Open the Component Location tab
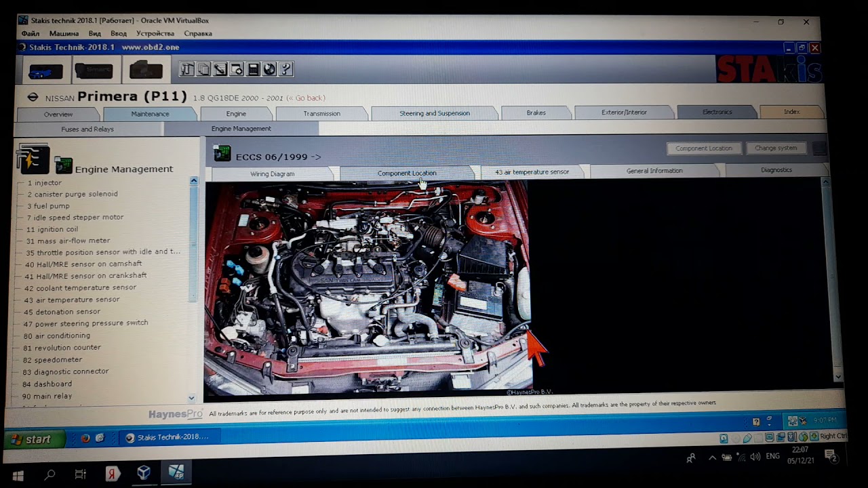The width and height of the screenshot is (868, 488). coord(407,173)
